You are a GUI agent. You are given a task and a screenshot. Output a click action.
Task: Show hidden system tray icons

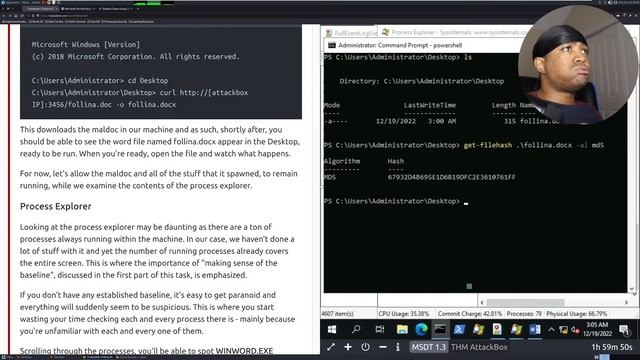click(x=551, y=329)
